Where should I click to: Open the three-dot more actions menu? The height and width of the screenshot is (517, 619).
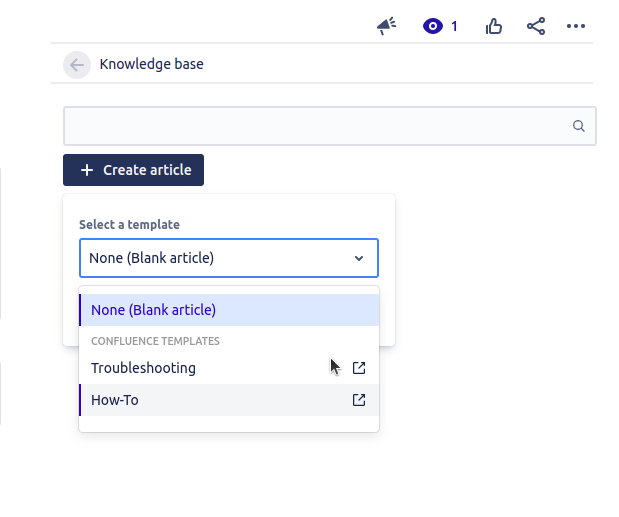(x=576, y=26)
